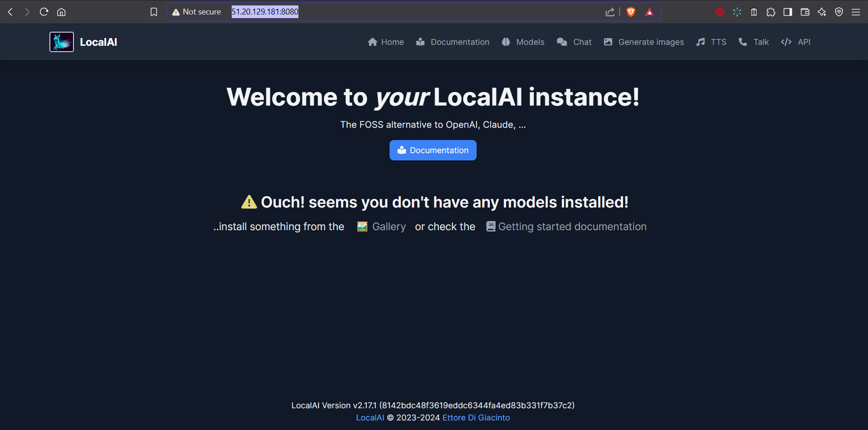Click the Not secure warning indicator
868x430 pixels.
(196, 12)
